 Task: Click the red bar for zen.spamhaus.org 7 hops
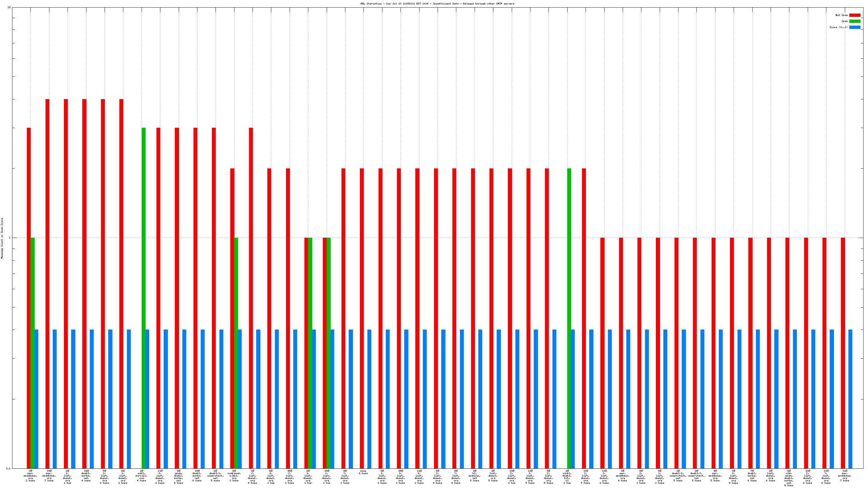48,283
